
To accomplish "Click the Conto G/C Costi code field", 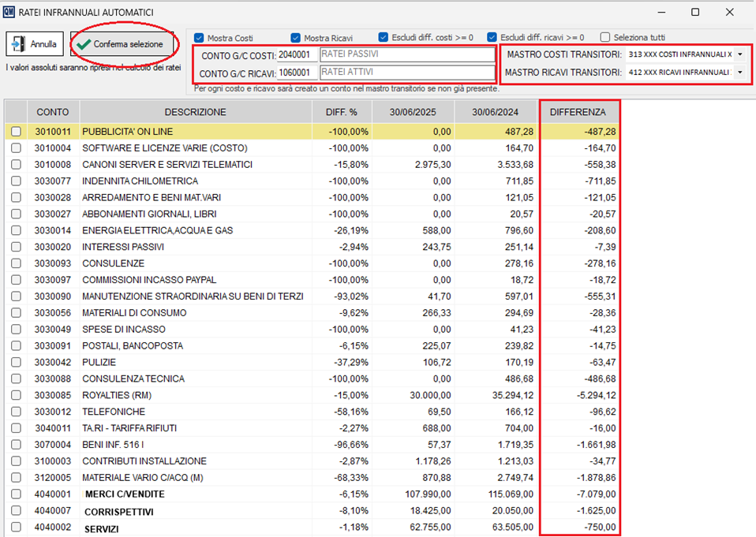I will tap(297, 54).
